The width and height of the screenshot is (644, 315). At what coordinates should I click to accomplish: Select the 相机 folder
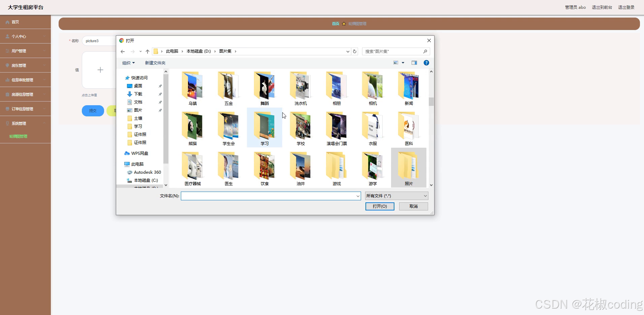(x=373, y=88)
